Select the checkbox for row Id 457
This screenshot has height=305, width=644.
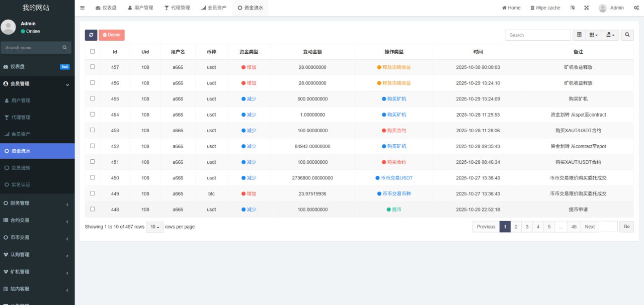[92, 67]
